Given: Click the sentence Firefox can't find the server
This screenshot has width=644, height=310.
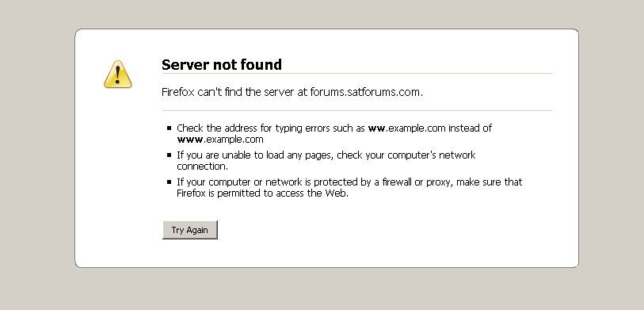Looking at the screenshot, I should pyautogui.click(x=292, y=92).
